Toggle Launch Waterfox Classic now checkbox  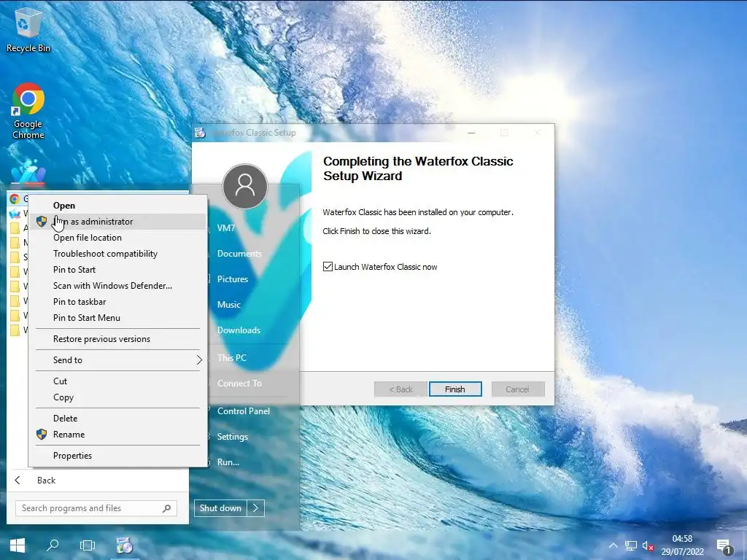tap(328, 267)
